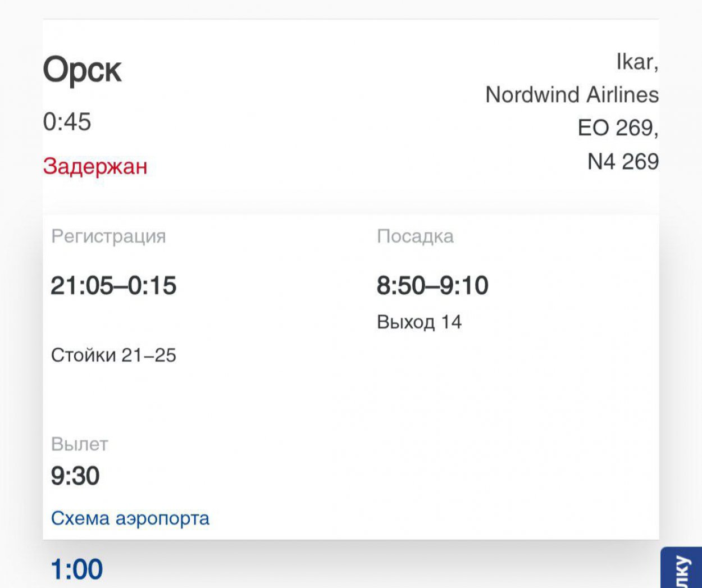This screenshot has height=588, width=702.
Task: Click the departure time 9:30
Action: tap(75, 476)
